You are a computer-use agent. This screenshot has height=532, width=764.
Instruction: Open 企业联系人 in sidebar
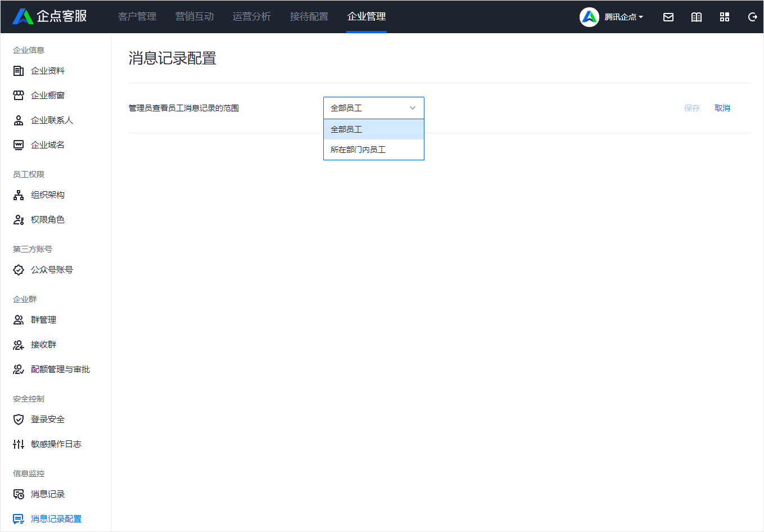[x=52, y=120]
